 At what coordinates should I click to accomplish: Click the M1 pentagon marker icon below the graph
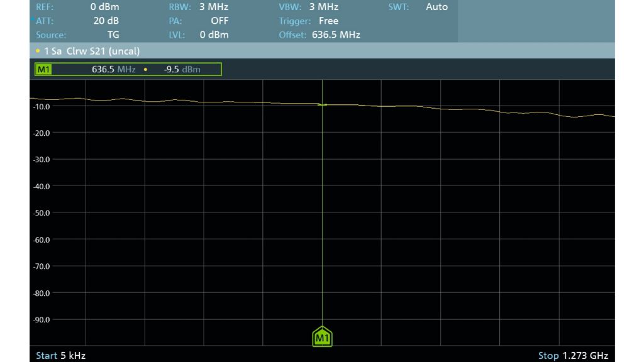coord(322,337)
